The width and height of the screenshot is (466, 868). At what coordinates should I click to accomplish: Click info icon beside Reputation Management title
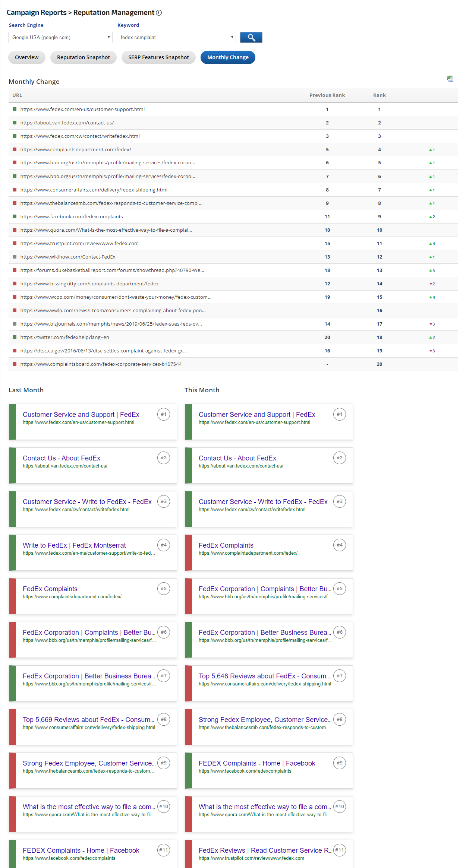(159, 13)
